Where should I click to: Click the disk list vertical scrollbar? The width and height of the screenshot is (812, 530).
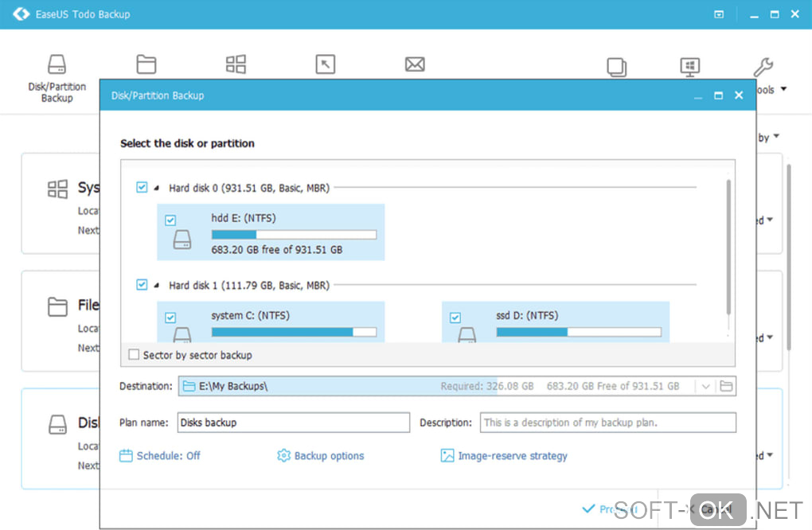728,247
